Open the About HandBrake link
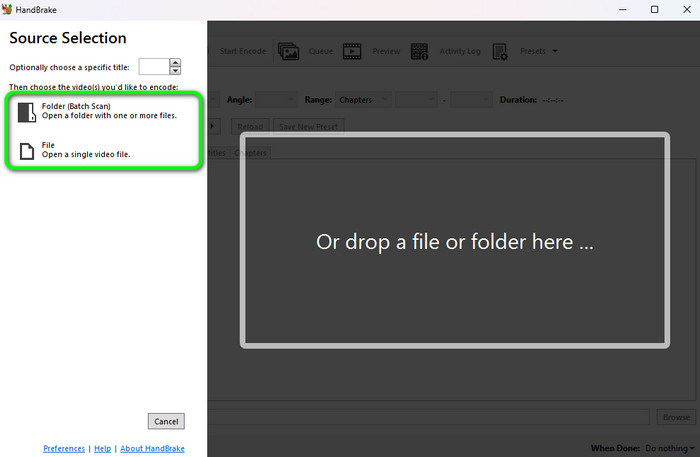 tap(152, 449)
